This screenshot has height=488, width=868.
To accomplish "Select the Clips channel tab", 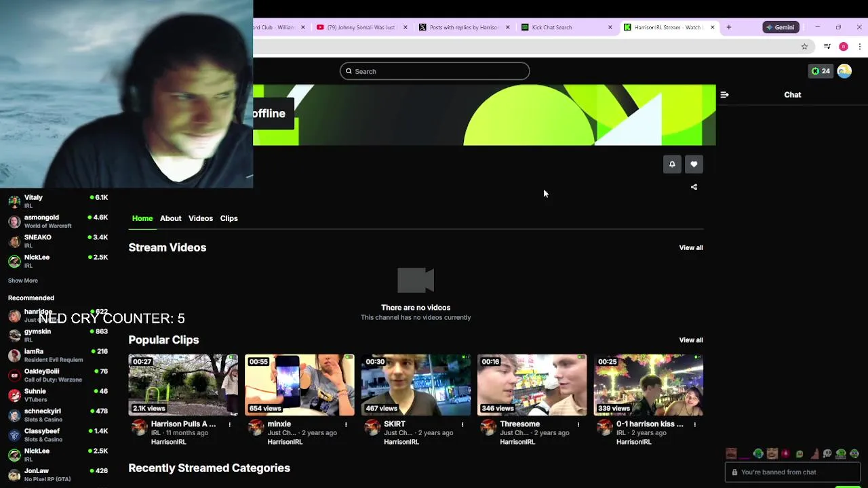I will point(229,218).
